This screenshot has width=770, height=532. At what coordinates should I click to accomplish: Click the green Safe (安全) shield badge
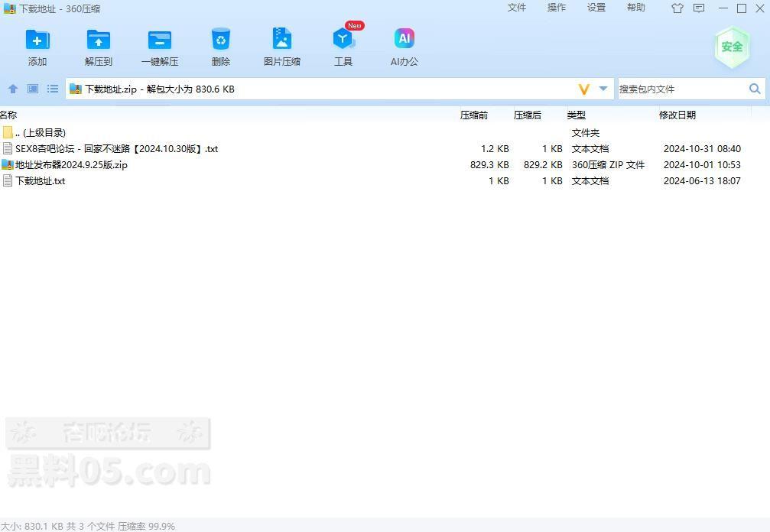click(732, 47)
